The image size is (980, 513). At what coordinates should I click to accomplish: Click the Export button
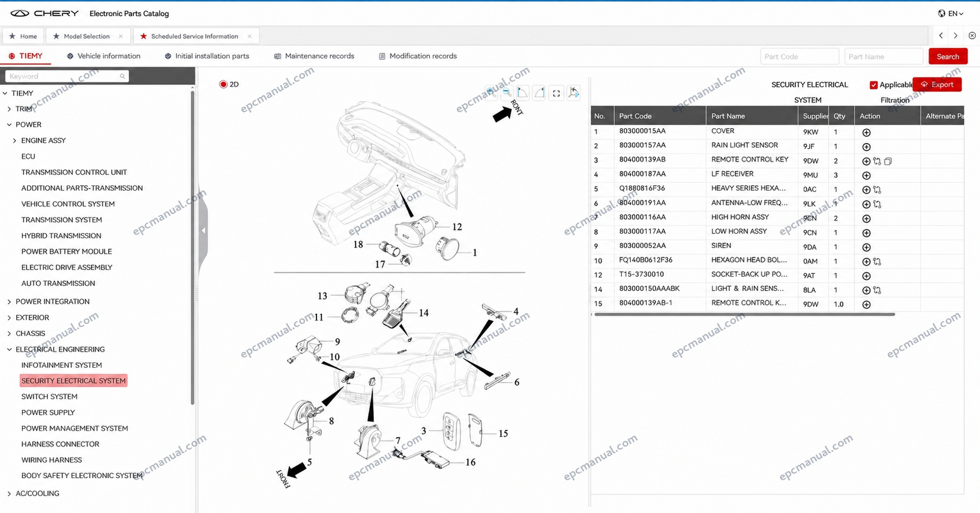(x=937, y=84)
